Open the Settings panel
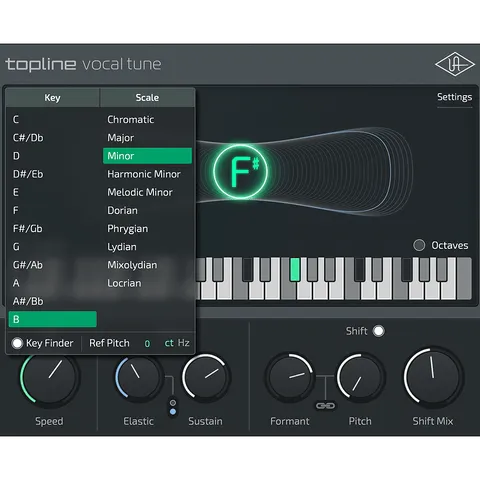This screenshot has width=480, height=480. click(454, 97)
